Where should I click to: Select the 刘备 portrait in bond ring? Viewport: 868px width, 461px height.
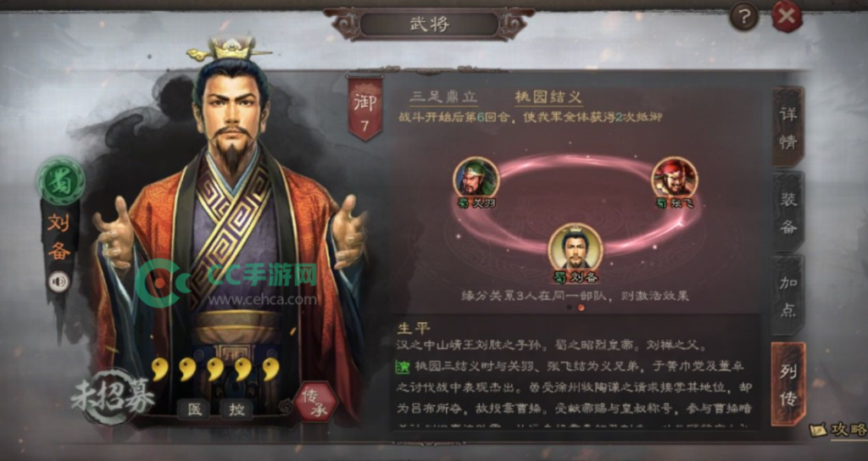point(576,247)
